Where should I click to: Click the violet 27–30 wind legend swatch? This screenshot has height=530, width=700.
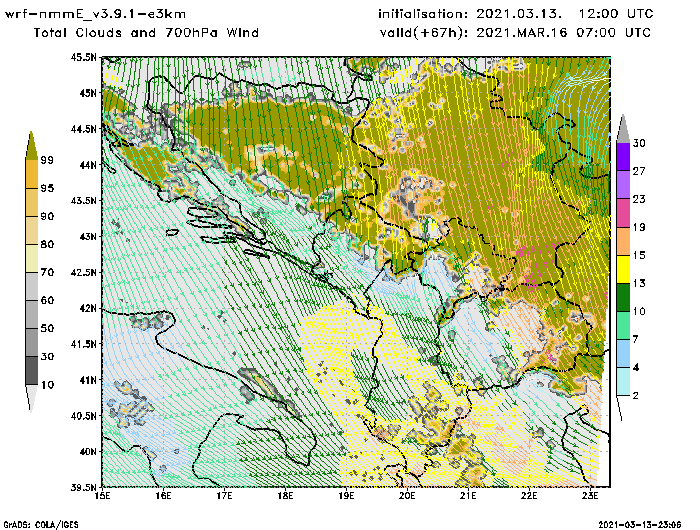[623, 157]
